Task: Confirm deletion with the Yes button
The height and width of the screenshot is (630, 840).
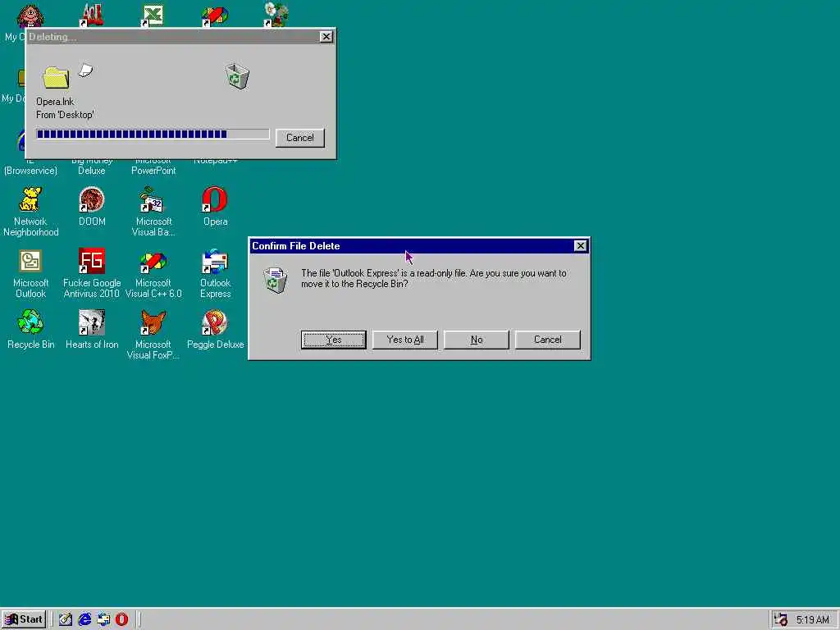Action: (x=333, y=340)
